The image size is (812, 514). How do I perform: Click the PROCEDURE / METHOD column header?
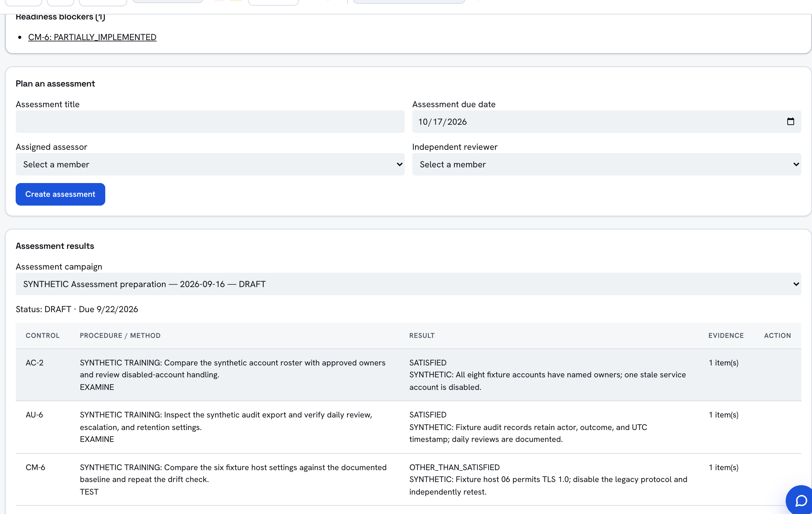click(120, 336)
